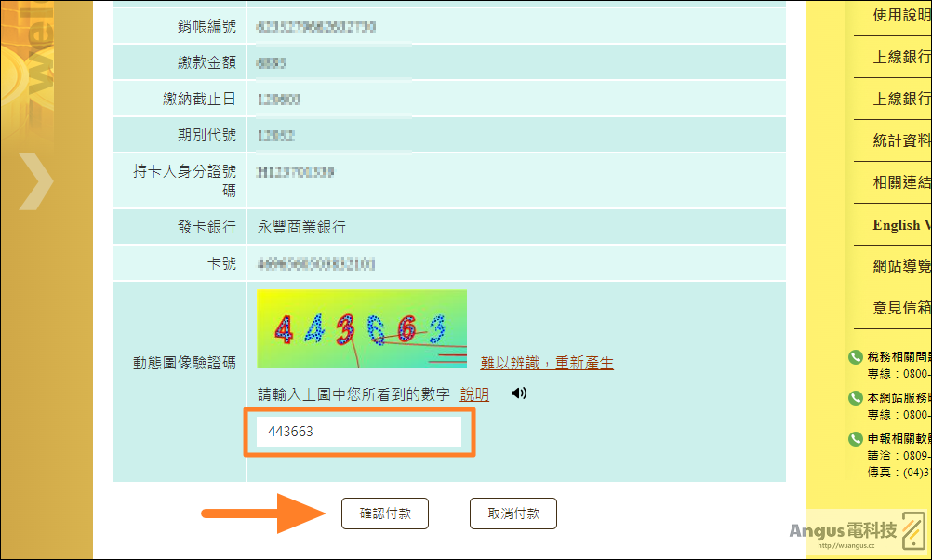Image resolution: width=932 pixels, height=560 pixels.
Task: Click the captcha code input field
Action: coord(359,432)
